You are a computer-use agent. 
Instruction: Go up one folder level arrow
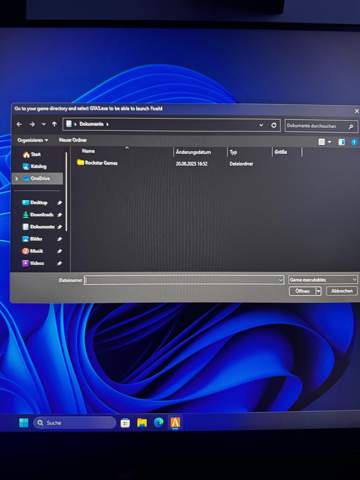54,124
